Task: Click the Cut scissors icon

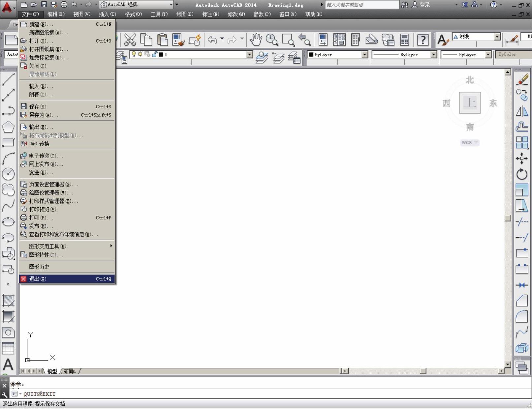Action: (x=130, y=40)
